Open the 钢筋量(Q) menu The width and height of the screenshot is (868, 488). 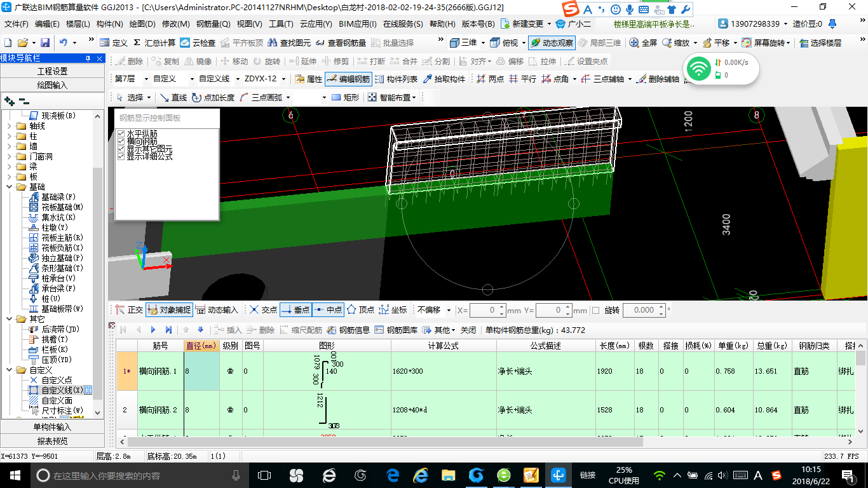click(x=213, y=24)
